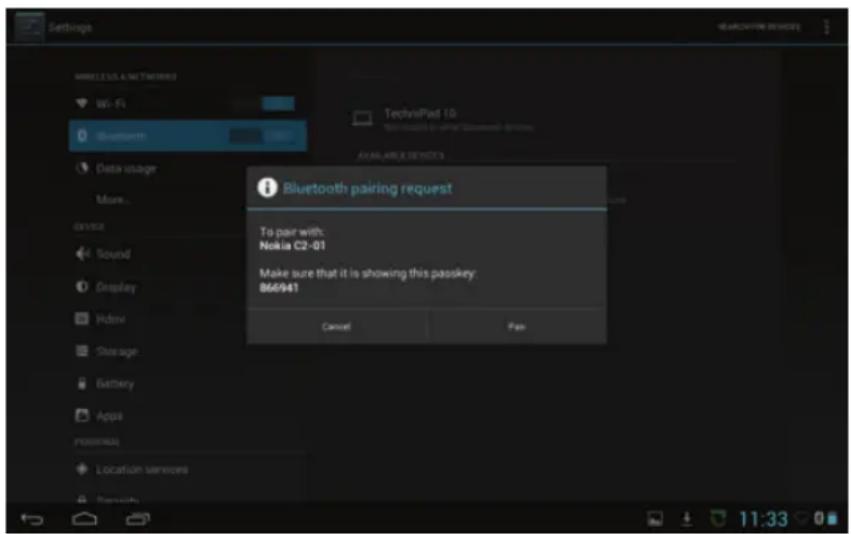Tap the Android Home navigation button
Viewport: 851px width, 534px height.
(x=85, y=519)
